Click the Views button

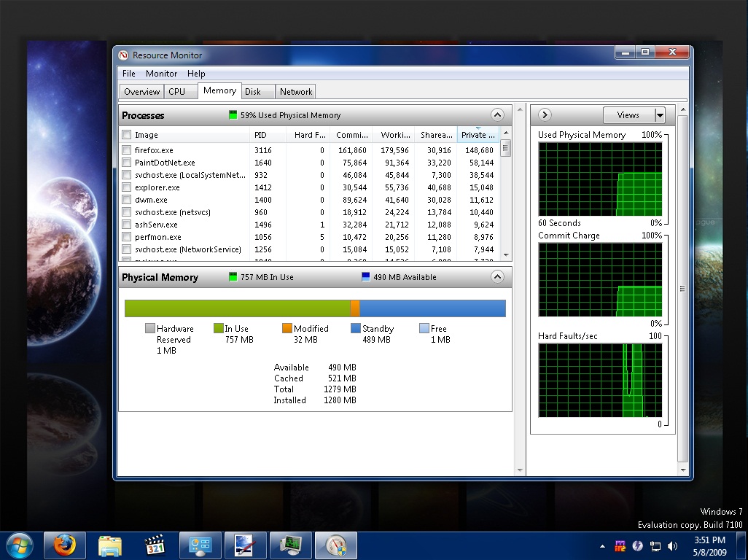(628, 115)
